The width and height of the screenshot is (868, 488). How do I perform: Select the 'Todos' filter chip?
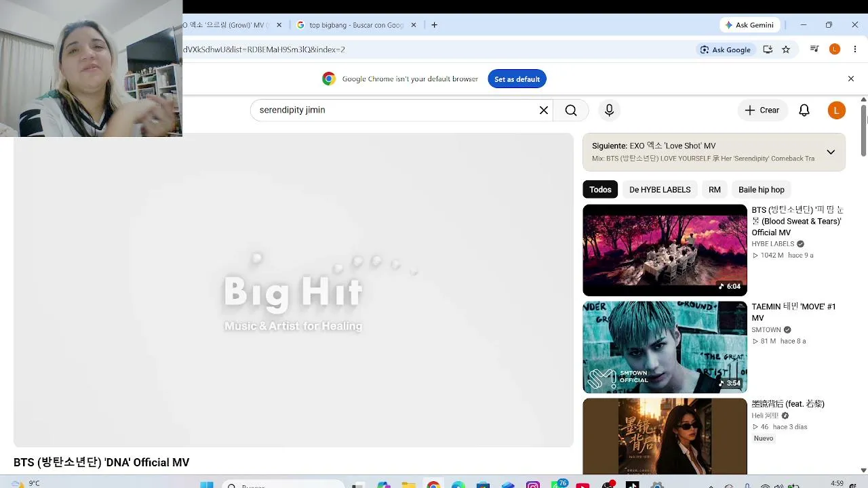tap(600, 190)
